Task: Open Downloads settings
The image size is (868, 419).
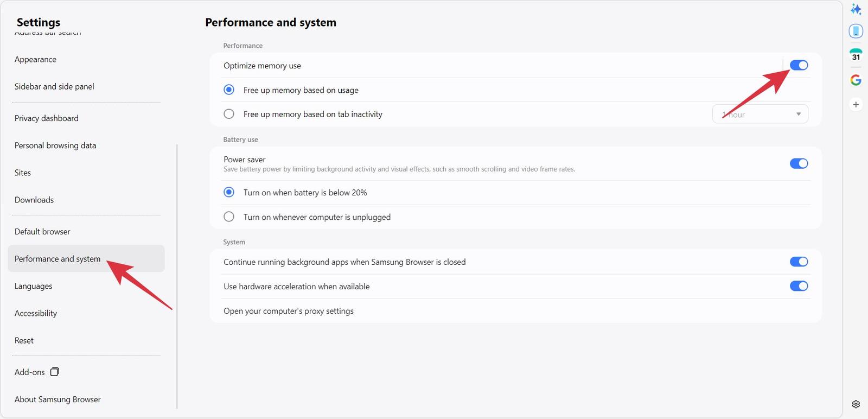Action: tap(34, 200)
